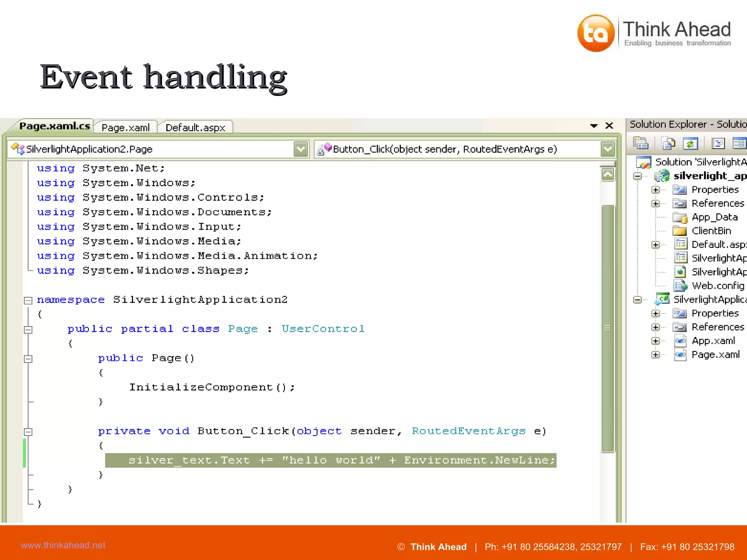The image size is (747, 560).
Task: Click the InitializeComponent(); line
Action: [x=212, y=387]
